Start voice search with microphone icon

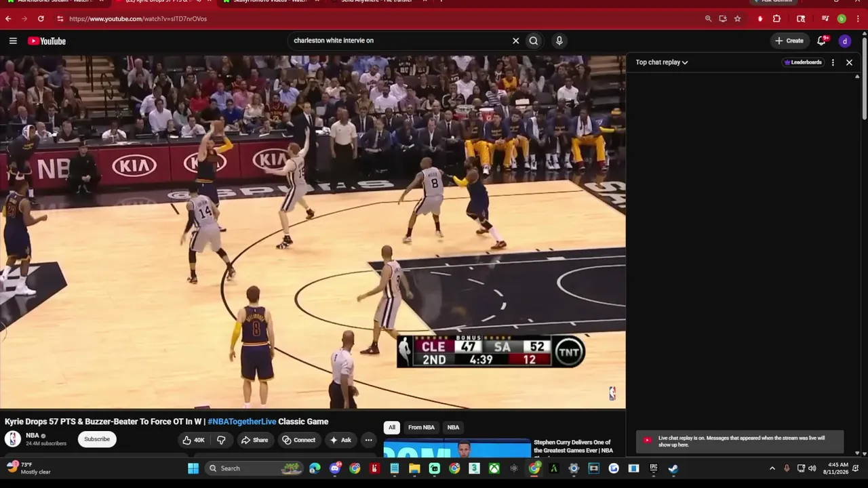coord(559,41)
